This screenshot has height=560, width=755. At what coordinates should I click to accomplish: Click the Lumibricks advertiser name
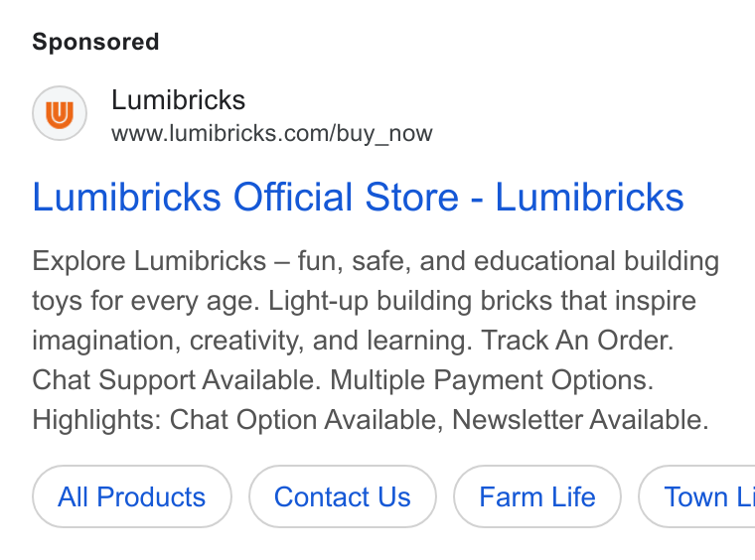(178, 100)
